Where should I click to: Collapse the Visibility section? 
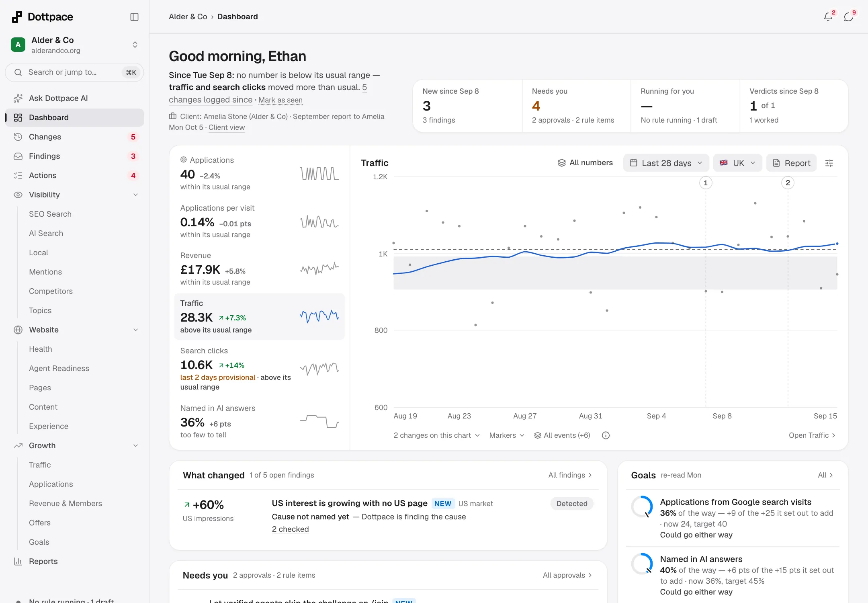135,195
